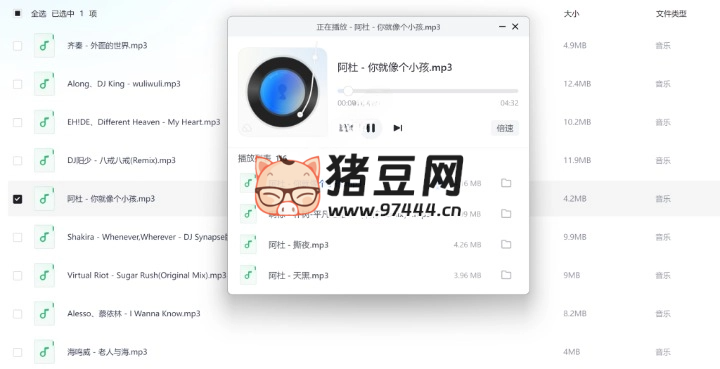The height and width of the screenshot is (369, 720).
Task: Click the 04:32 total duration label
Action: (x=509, y=103)
